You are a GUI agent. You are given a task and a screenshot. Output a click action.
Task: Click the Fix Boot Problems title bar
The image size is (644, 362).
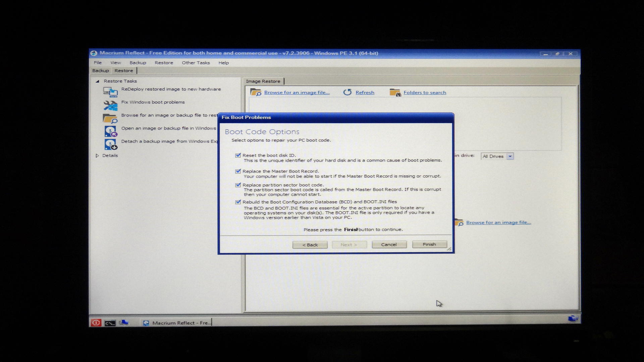point(336,117)
